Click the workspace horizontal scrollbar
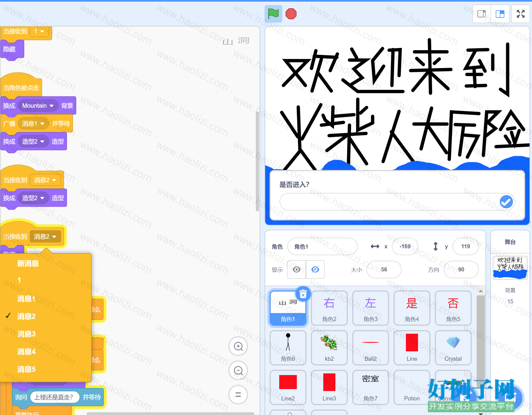The height and width of the screenshot is (415, 532). (x=170, y=413)
